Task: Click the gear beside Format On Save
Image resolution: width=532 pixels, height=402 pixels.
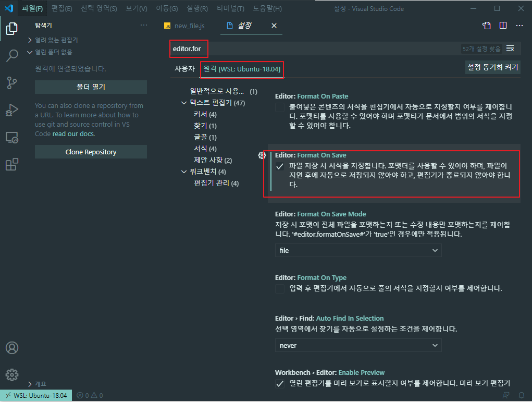Action: (x=262, y=155)
